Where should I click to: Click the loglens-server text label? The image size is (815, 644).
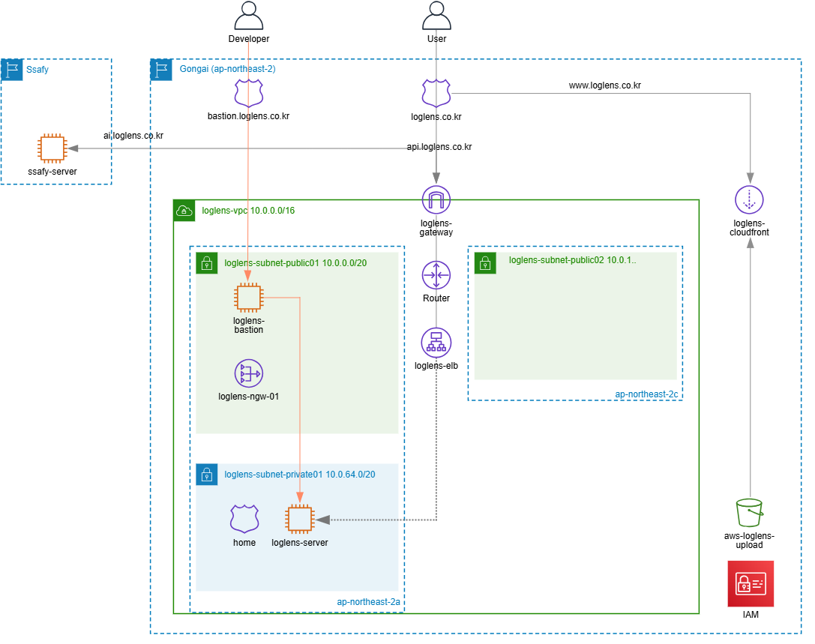300,543
